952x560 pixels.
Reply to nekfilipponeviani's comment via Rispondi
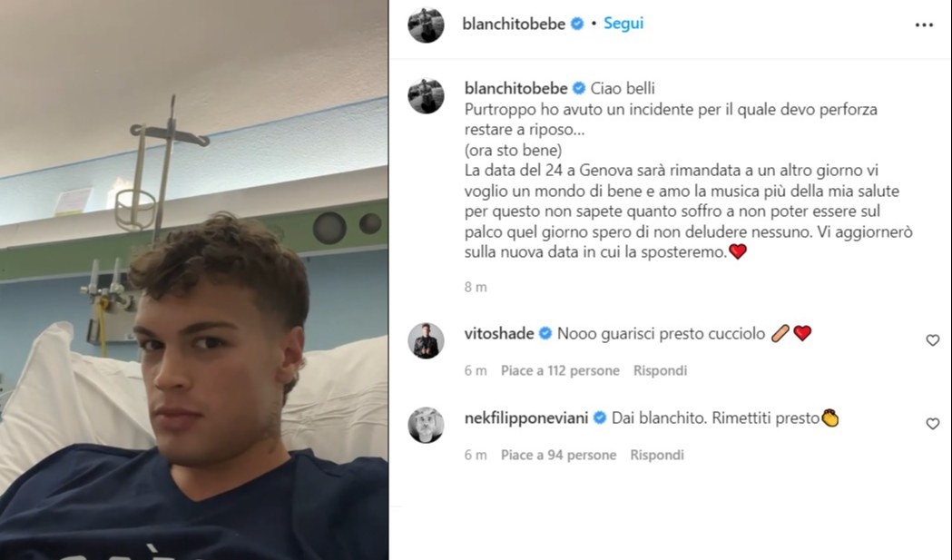click(657, 455)
